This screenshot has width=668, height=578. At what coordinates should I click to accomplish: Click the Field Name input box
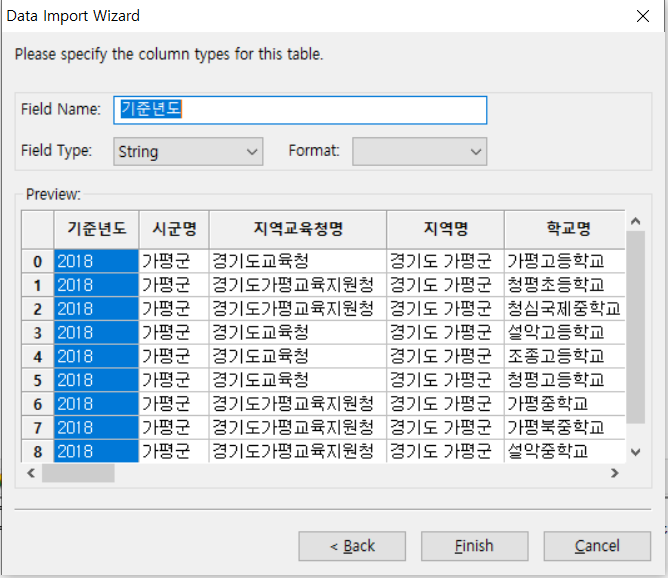(x=300, y=110)
